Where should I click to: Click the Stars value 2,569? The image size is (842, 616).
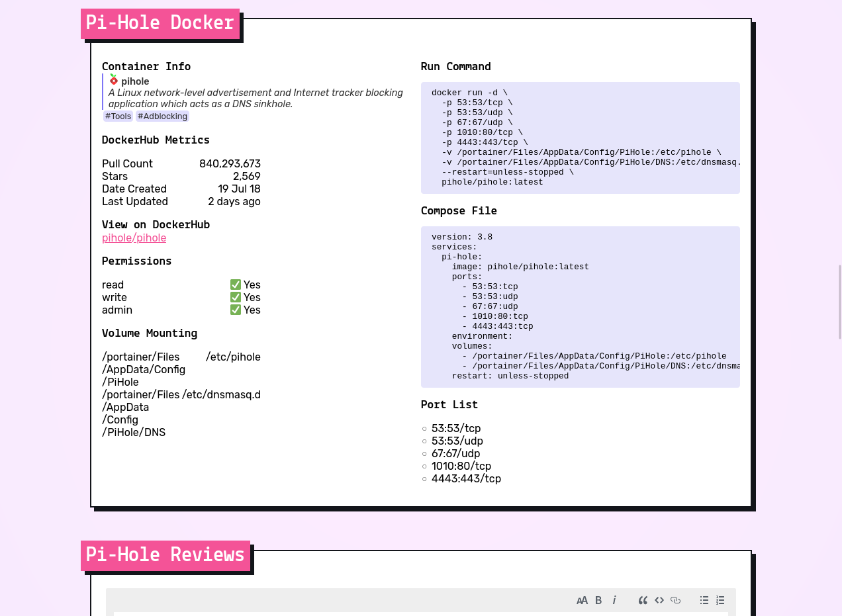tap(247, 177)
